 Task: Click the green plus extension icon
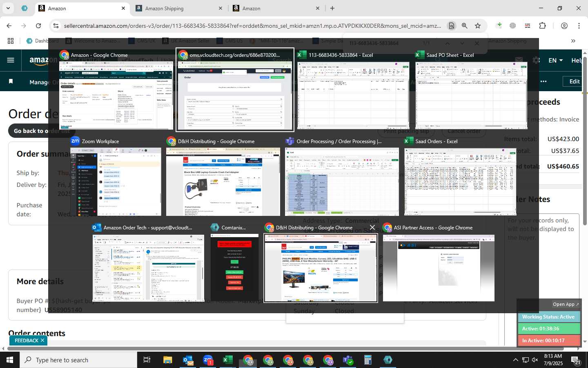(499, 25)
